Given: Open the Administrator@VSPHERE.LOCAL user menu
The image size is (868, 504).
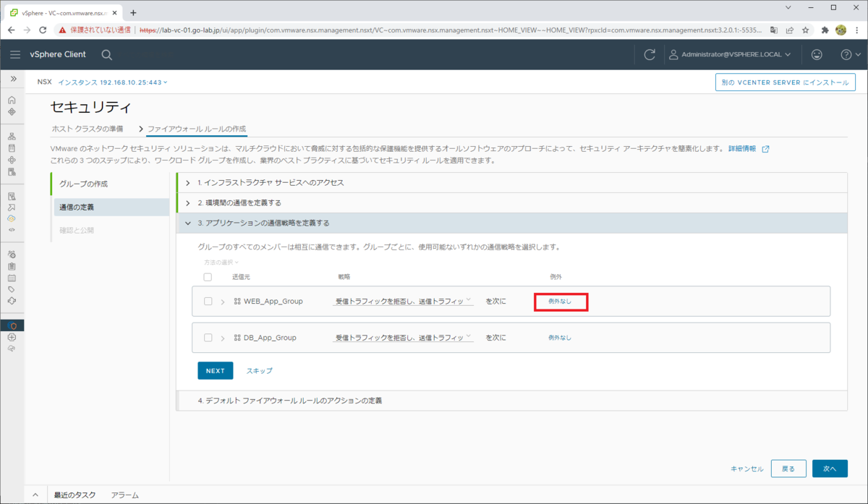Looking at the screenshot, I should (x=729, y=54).
